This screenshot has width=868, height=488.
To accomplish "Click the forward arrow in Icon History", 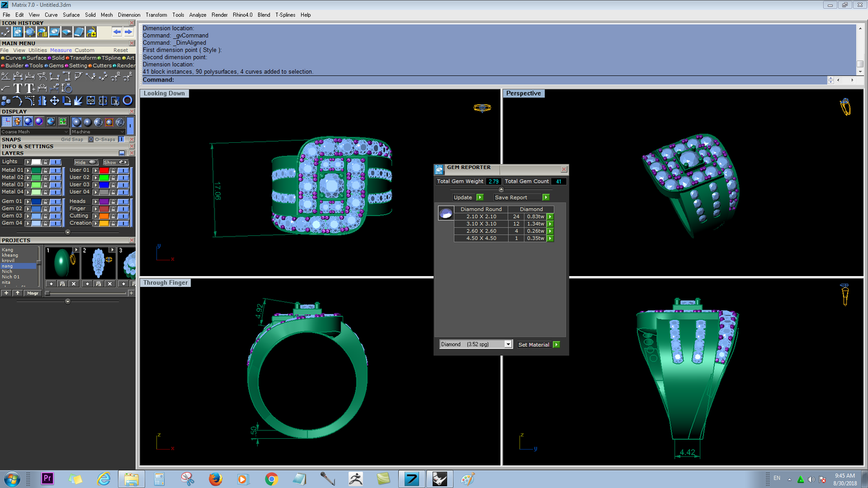I will [128, 32].
